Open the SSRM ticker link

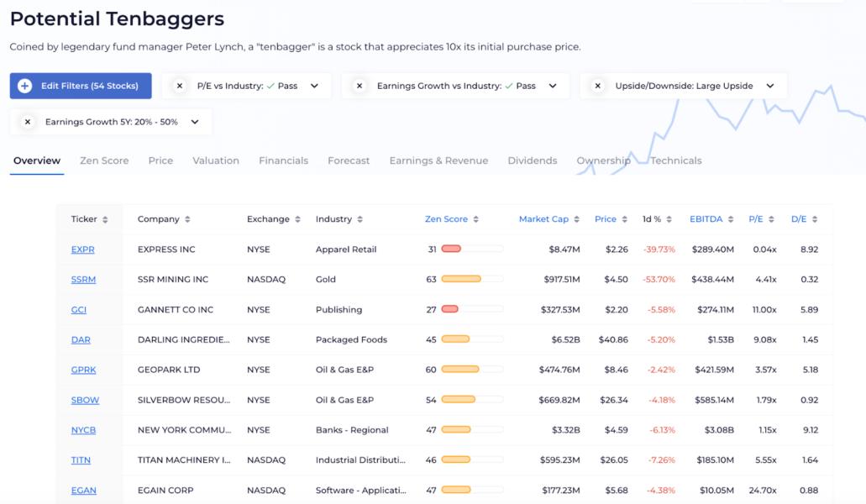click(x=83, y=280)
